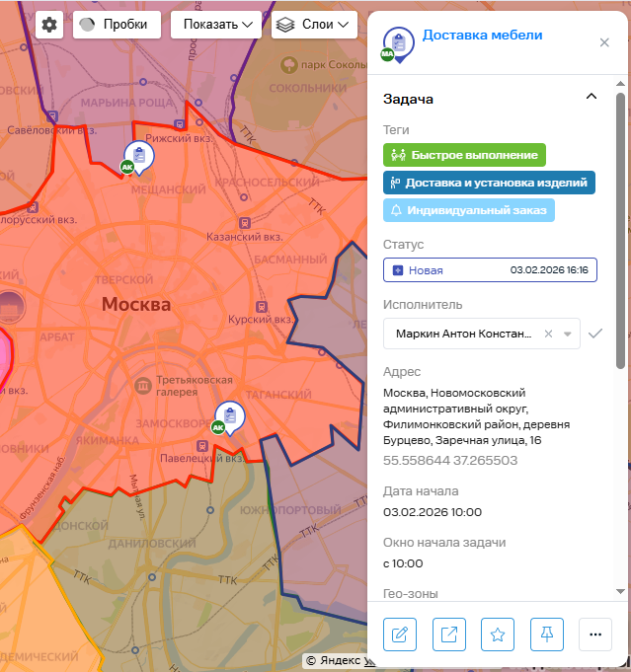The height and width of the screenshot is (672, 631).
Task: Click the Быстрое выполнение tag
Action: [464, 155]
